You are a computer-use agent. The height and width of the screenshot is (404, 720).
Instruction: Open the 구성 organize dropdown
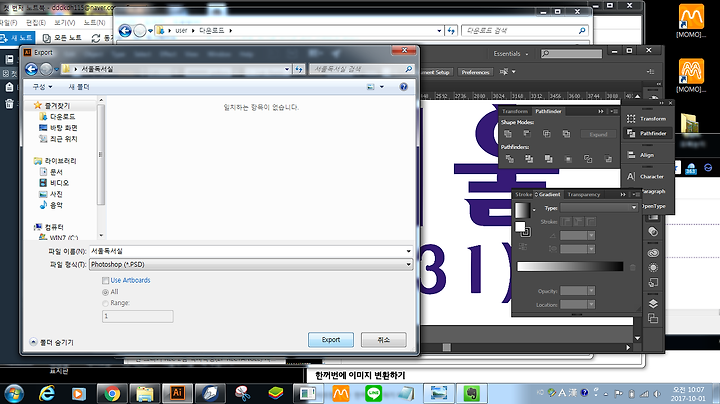click(x=42, y=87)
